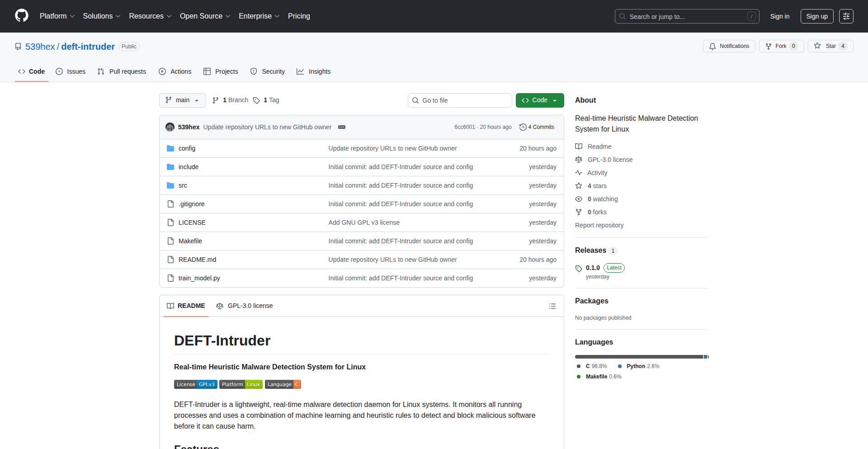Screen dimensions: 868x449
Task: Open the main branch selector
Action: pyautogui.click(x=182, y=100)
